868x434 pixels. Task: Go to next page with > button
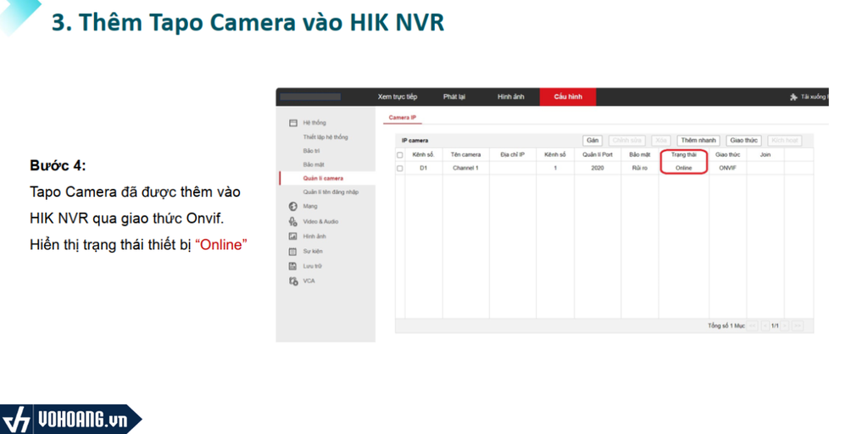click(785, 326)
